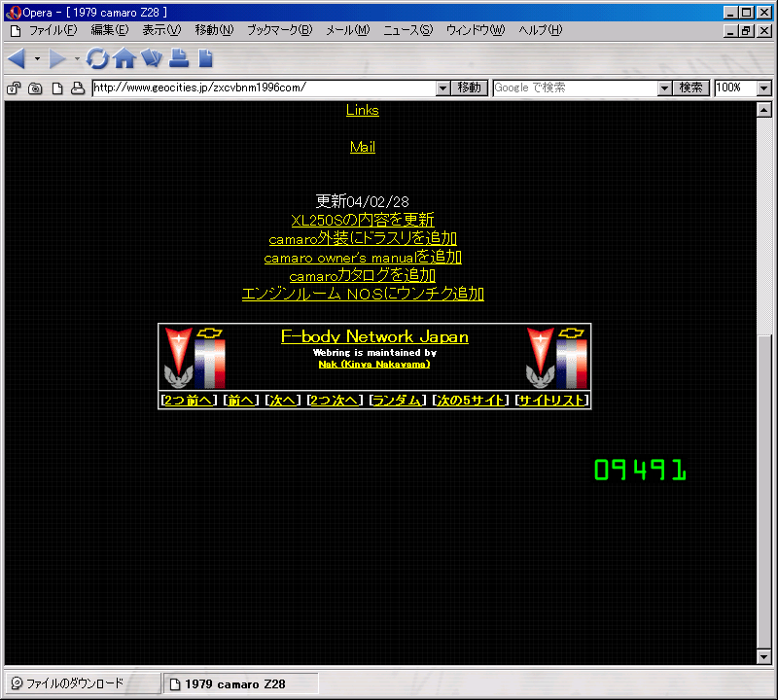
Task: Open the ファイル(F) menu
Action: pyautogui.click(x=53, y=30)
